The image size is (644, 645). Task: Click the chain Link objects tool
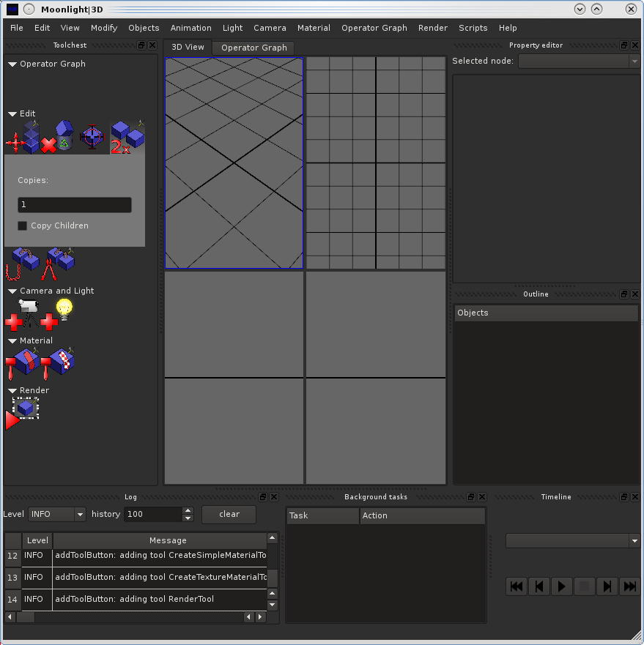23,264
